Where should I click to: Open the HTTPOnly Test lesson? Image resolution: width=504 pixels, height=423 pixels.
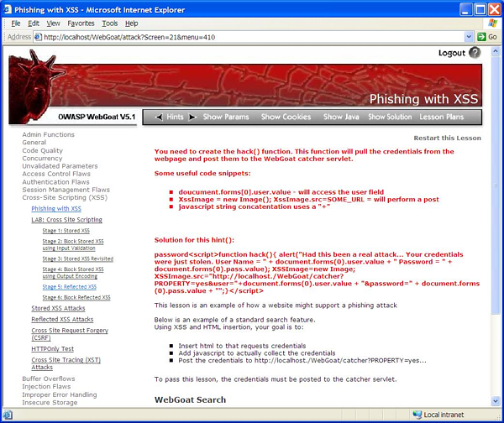point(52,349)
